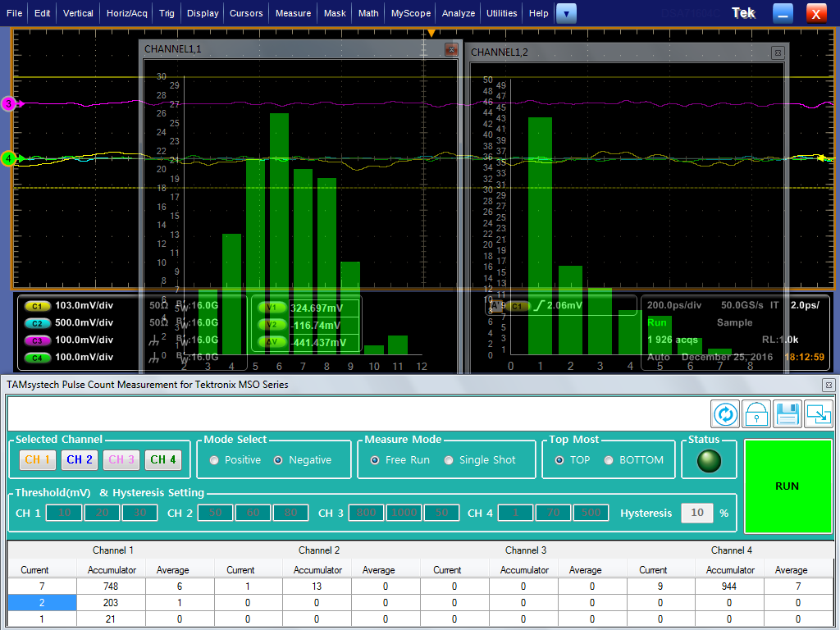
Task: Open the Utilities menu
Action: point(502,13)
